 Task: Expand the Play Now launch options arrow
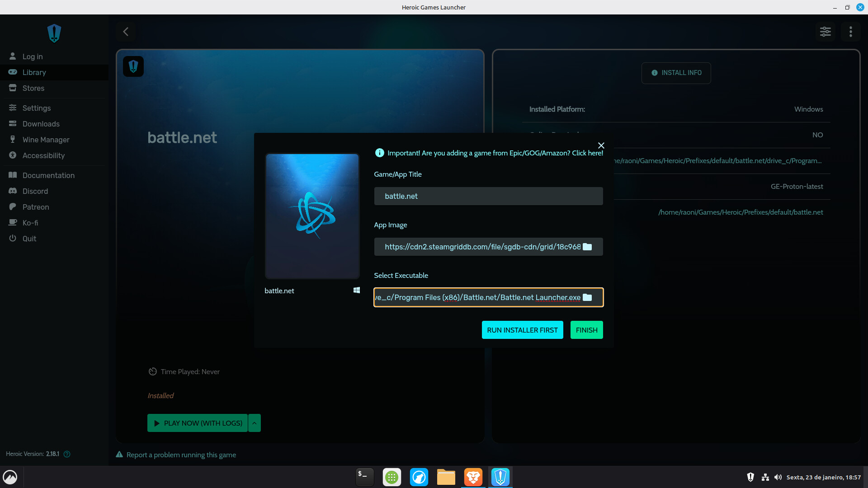[x=255, y=423]
